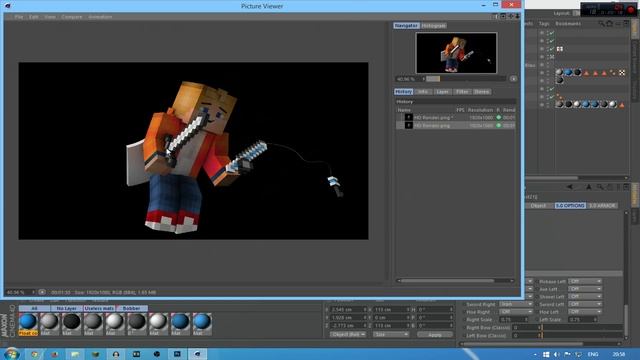Open the Hoe Right dropdown

516,312
